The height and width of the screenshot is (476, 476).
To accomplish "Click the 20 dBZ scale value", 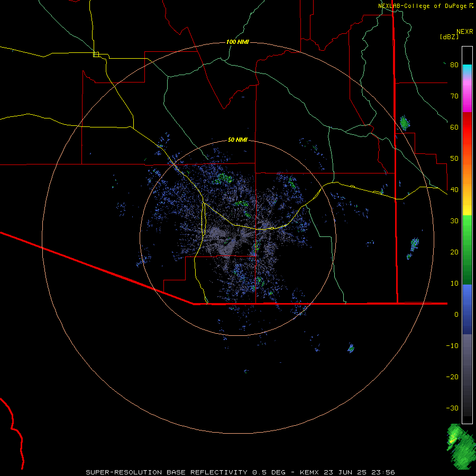I will [x=454, y=252].
